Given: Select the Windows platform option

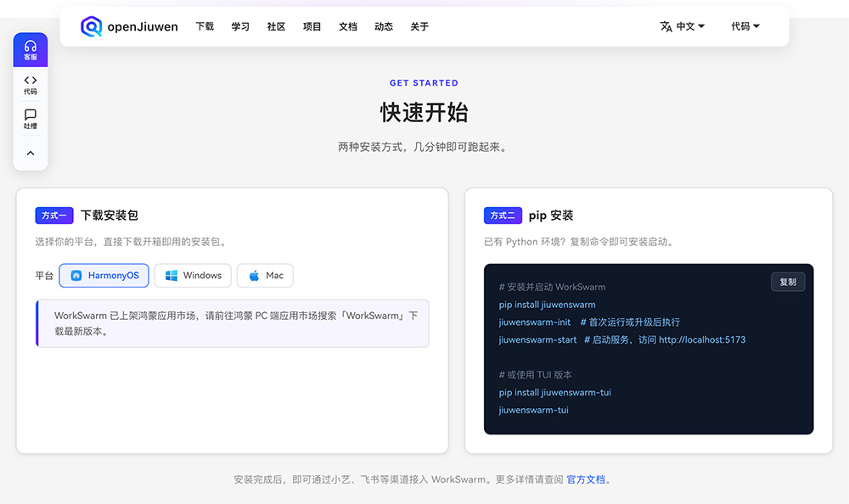Looking at the screenshot, I should pos(193,276).
